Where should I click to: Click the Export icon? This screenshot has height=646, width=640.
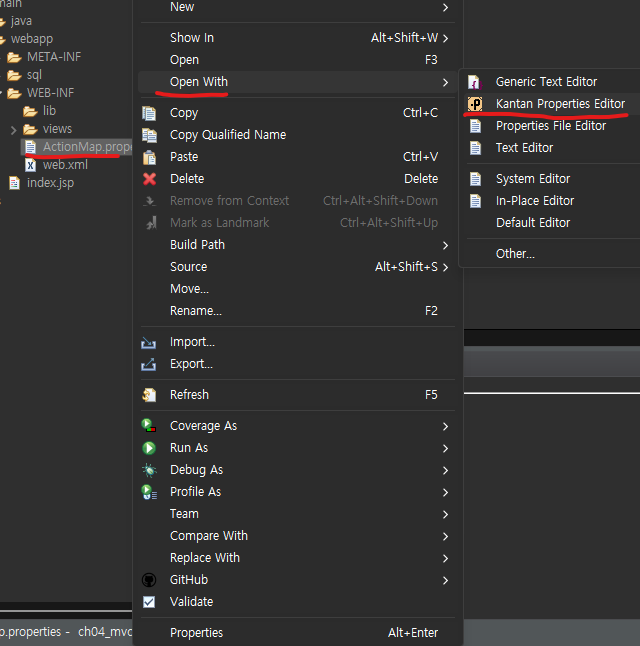coord(148,364)
